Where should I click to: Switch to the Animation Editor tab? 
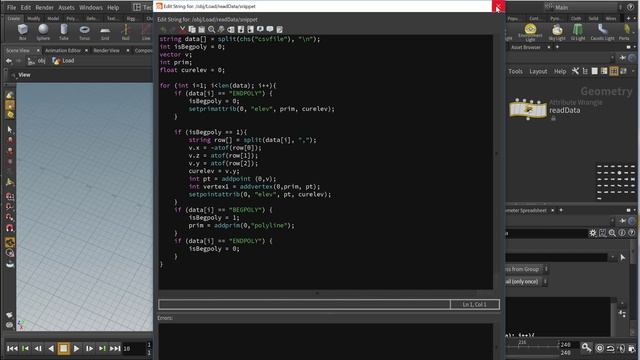coord(62,50)
